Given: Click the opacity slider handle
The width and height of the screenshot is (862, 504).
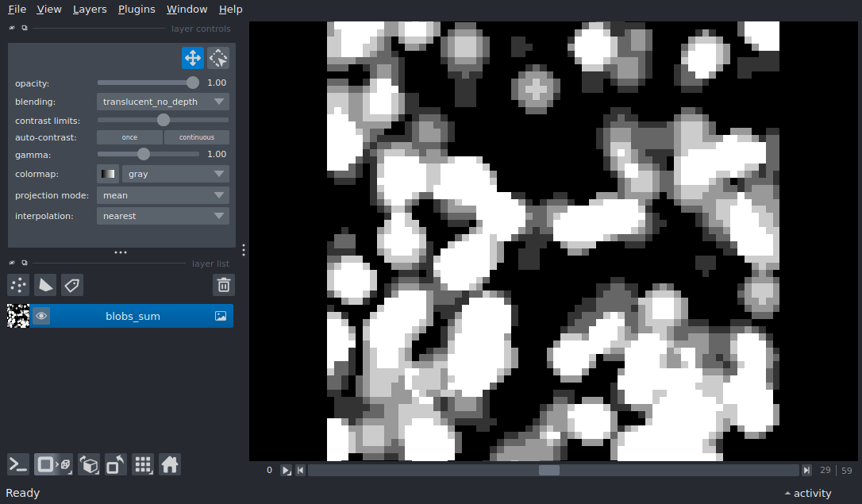Looking at the screenshot, I should [193, 83].
